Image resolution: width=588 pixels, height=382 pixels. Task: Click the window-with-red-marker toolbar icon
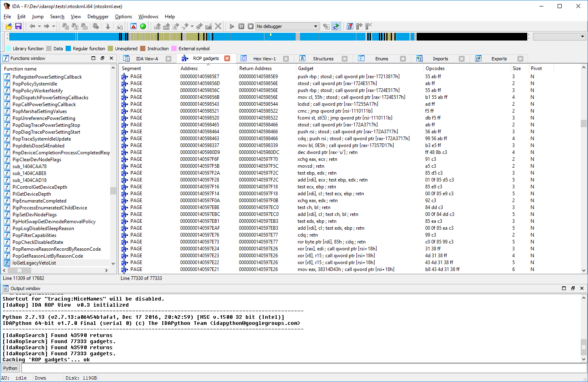(x=350, y=26)
